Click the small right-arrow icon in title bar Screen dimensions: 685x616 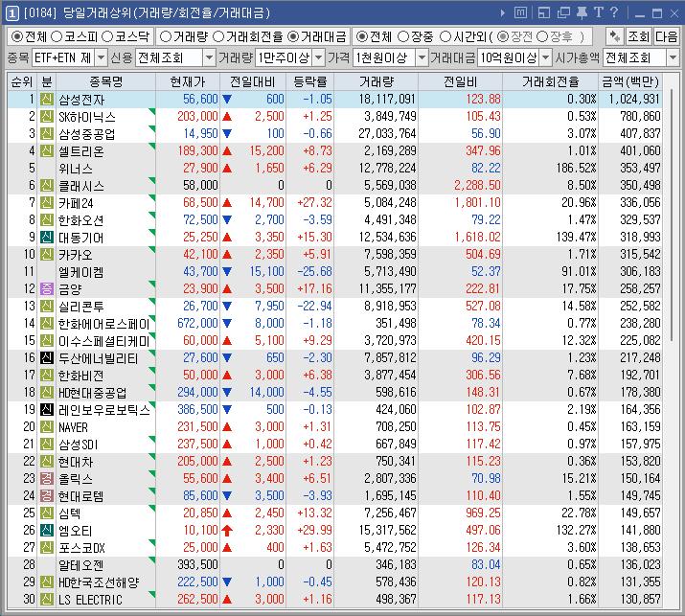click(x=503, y=13)
